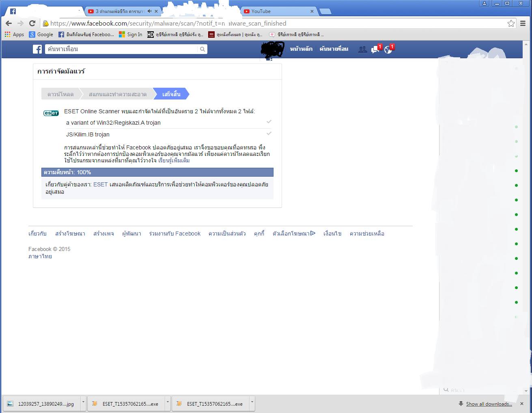Close the tab titled YouTube

click(x=312, y=11)
